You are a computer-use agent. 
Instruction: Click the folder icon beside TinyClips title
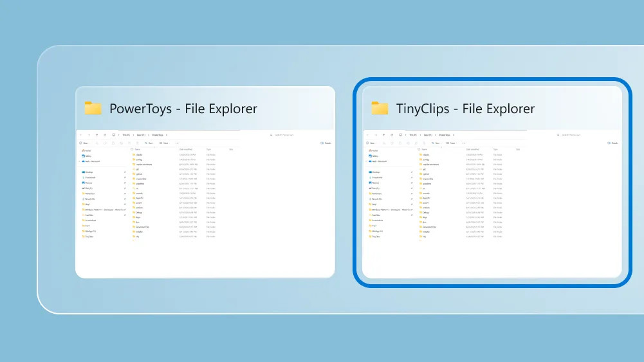(x=380, y=108)
